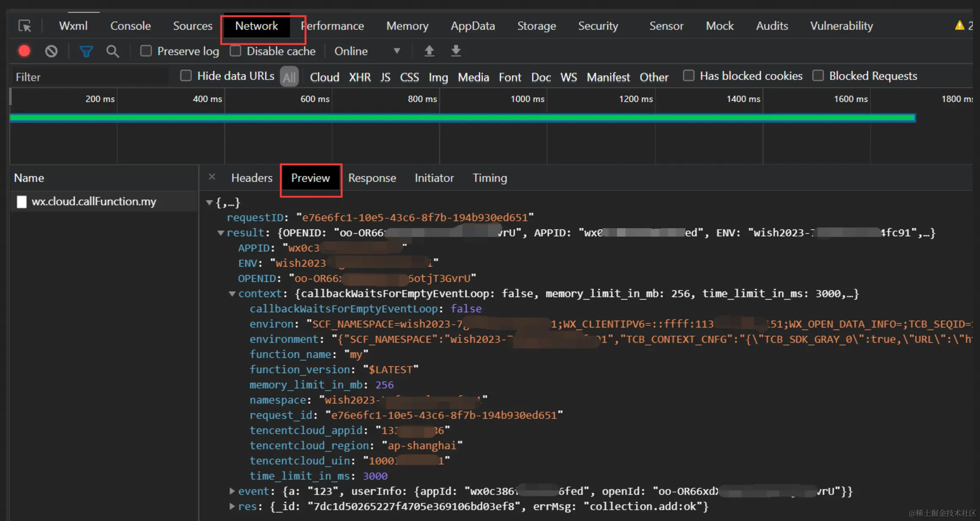Click the element inspector arrow icon
Image resolution: width=980 pixels, height=521 pixels.
[25, 26]
